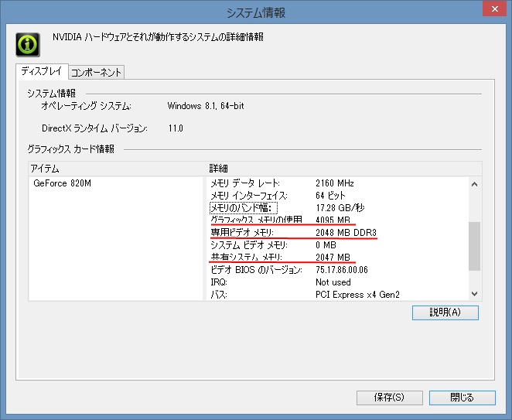Viewport: 512px width, 420px height.
Task: Close the システム情報 window with X
Action: coord(495,9)
